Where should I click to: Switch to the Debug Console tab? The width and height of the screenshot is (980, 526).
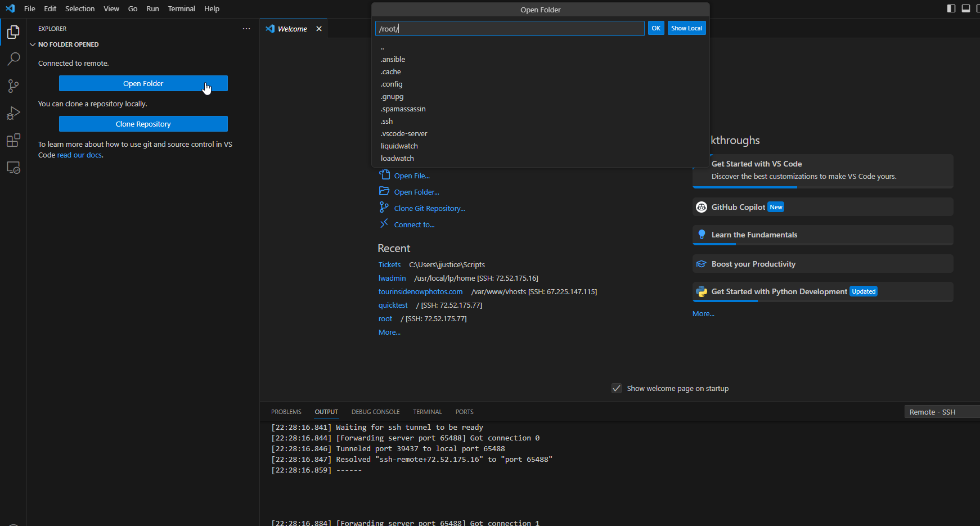pos(375,412)
